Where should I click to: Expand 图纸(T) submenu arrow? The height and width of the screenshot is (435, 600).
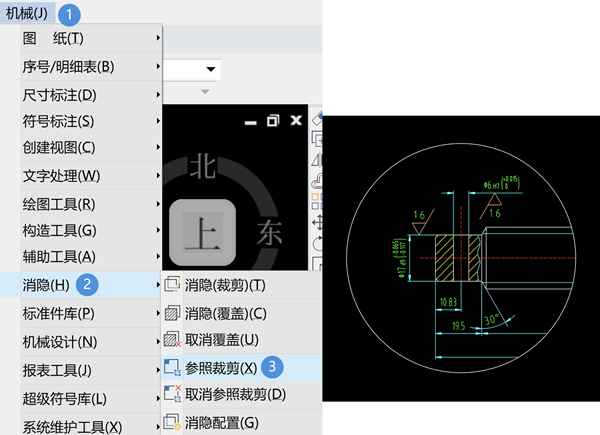click(x=158, y=38)
